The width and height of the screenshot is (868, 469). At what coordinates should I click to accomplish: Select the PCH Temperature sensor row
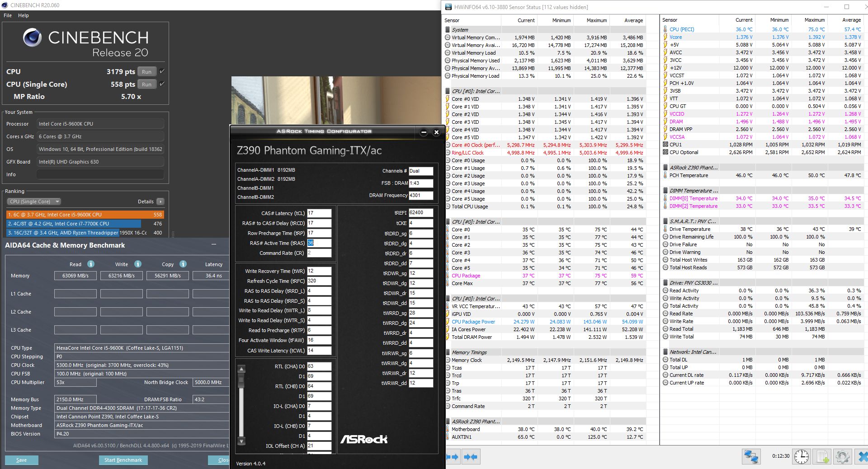tap(762, 175)
